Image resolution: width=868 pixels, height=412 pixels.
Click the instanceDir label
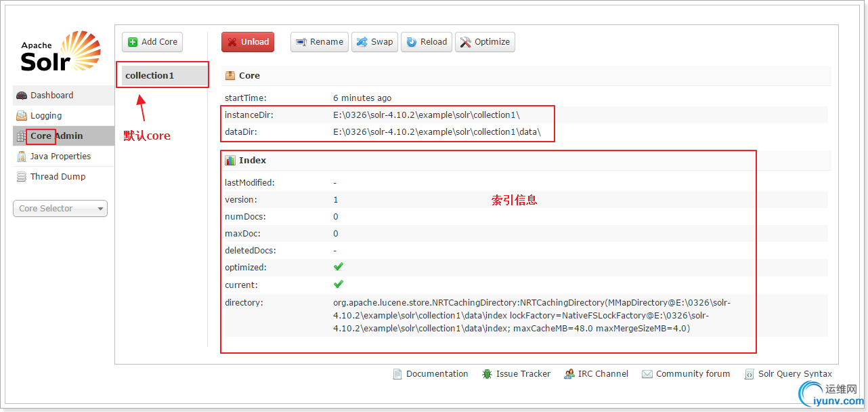point(249,115)
